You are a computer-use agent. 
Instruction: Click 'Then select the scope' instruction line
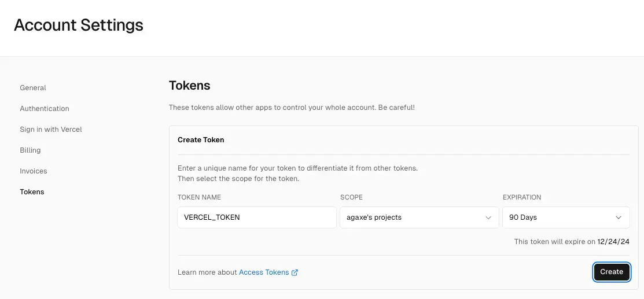pos(238,179)
